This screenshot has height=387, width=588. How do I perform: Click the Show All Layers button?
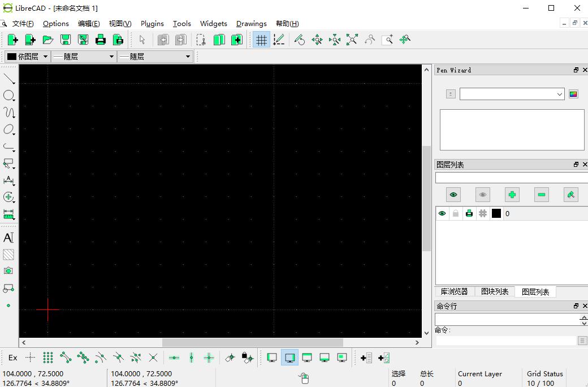pyautogui.click(x=453, y=195)
